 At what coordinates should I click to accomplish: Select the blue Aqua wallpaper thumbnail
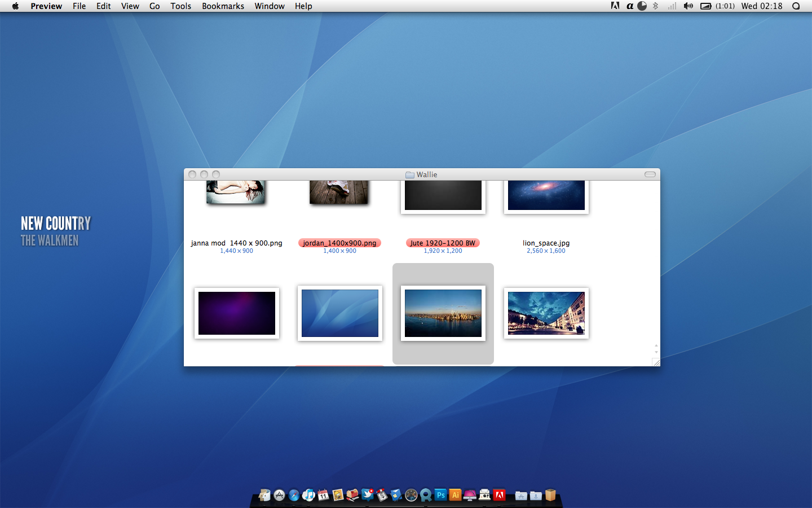pos(340,313)
